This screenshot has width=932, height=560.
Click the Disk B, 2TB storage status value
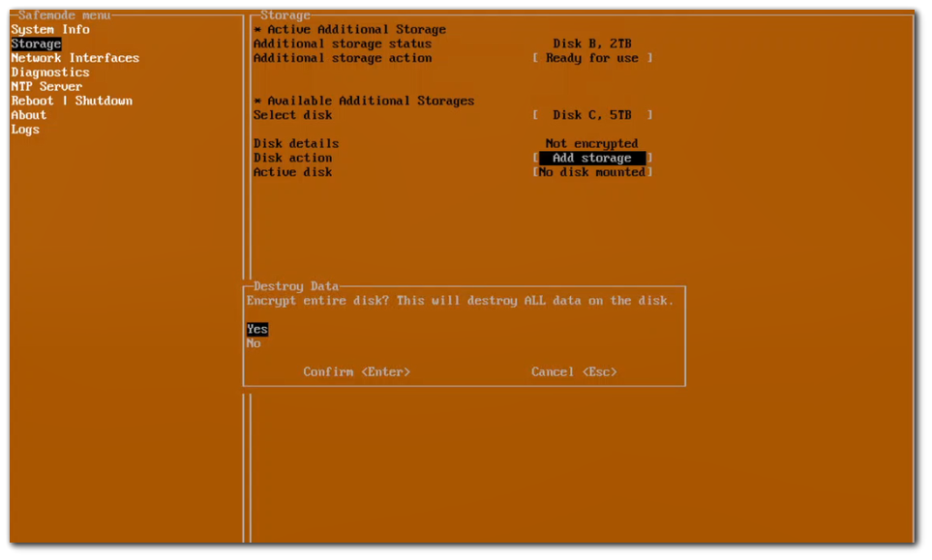point(592,44)
